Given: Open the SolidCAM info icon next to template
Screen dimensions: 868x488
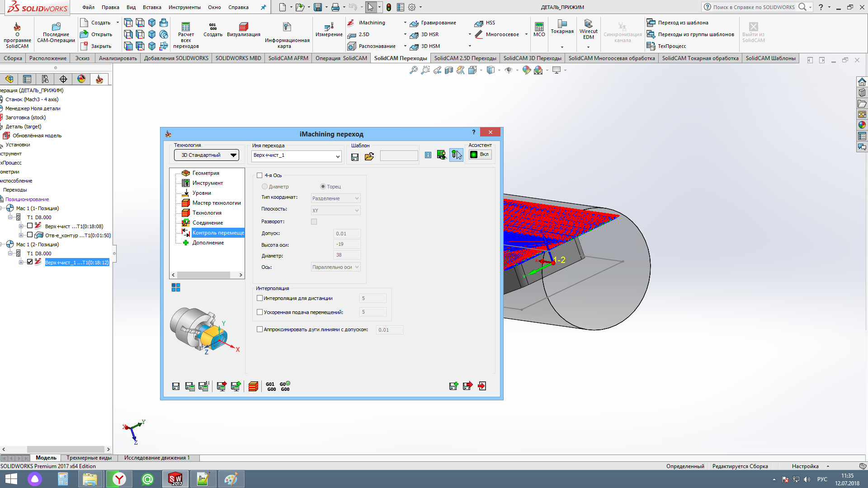Looking at the screenshot, I should click(x=428, y=155).
